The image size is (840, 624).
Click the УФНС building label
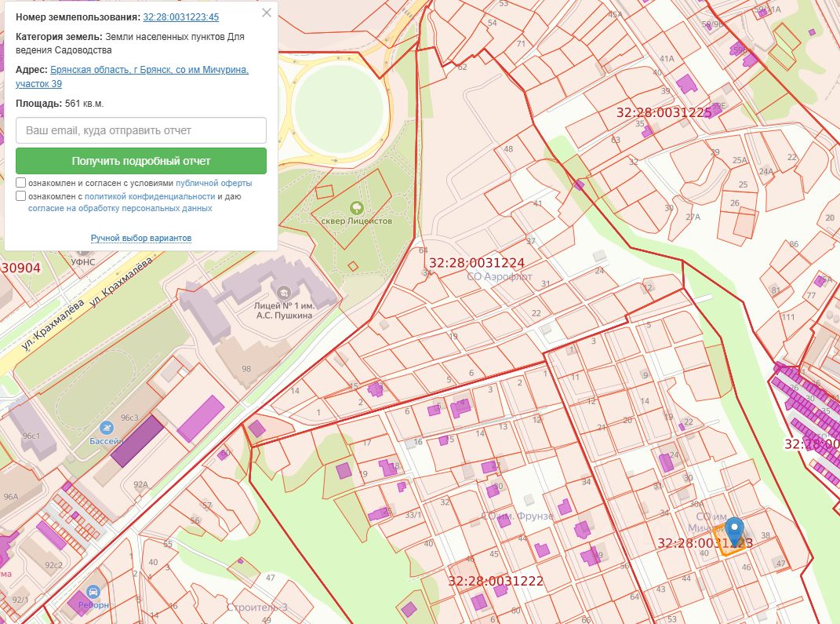pyautogui.click(x=83, y=262)
